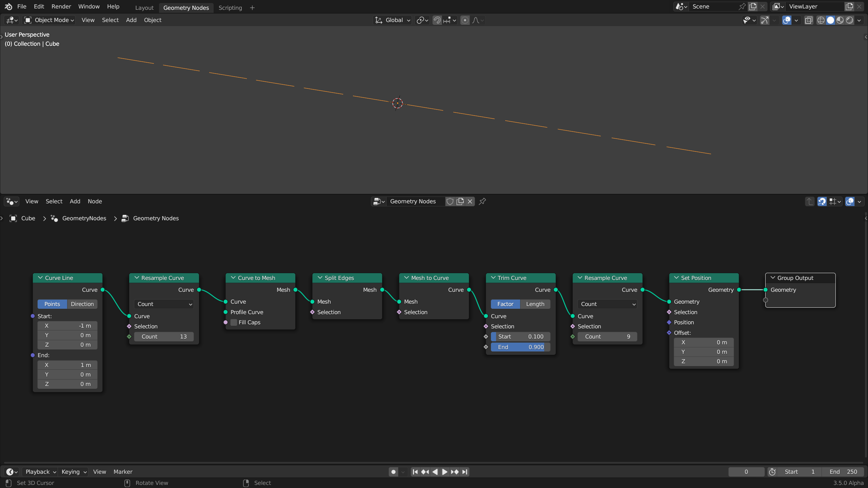Click Count 9 field in Resample Curve
This screenshot has height=488, width=868.
coord(607,337)
